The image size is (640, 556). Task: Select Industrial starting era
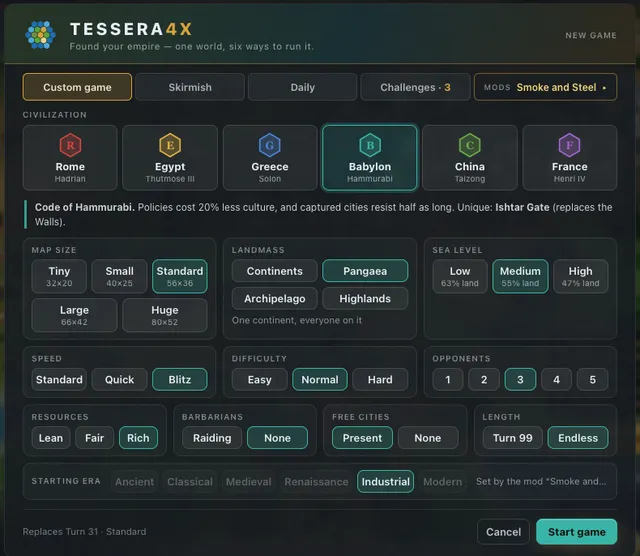tap(385, 482)
